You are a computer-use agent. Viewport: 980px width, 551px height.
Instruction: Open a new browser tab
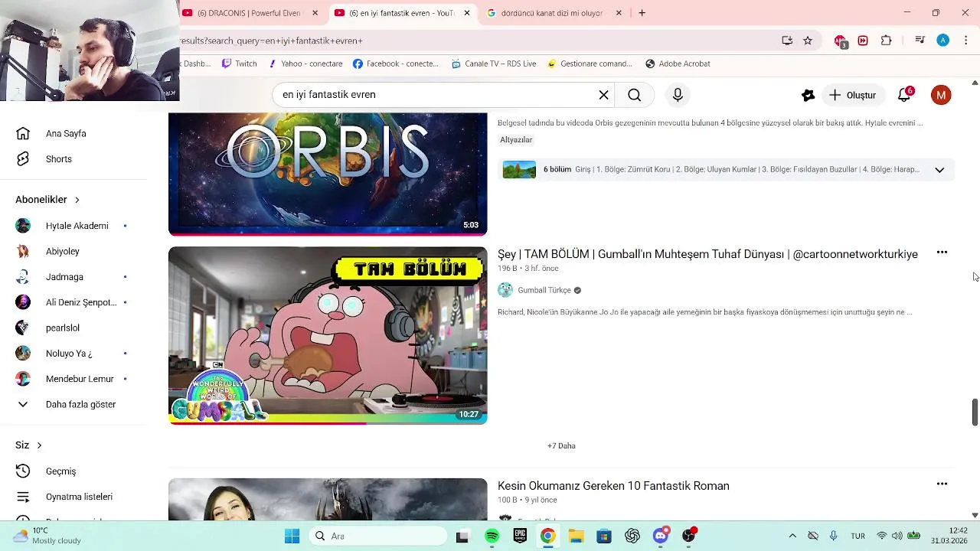pyautogui.click(x=642, y=13)
